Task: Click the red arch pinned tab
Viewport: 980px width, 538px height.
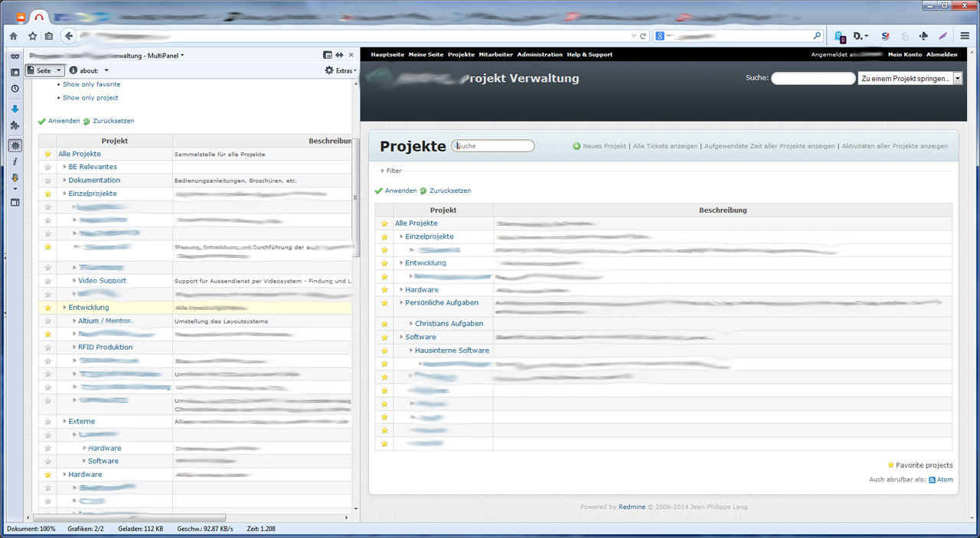Action: pos(41,17)
